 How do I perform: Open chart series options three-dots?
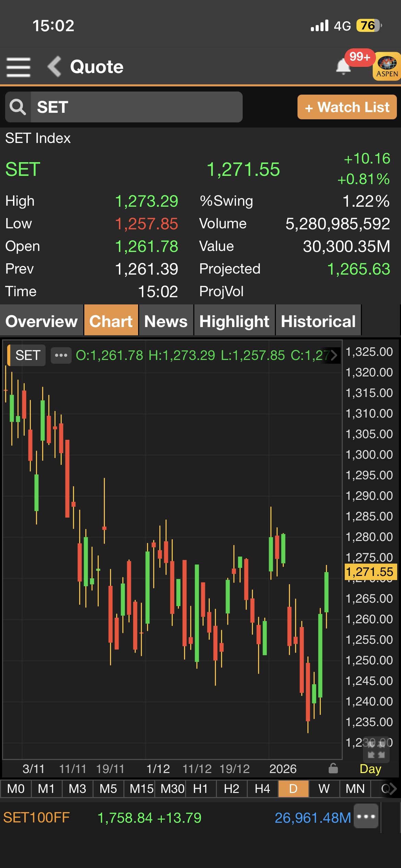pos(61,355)
